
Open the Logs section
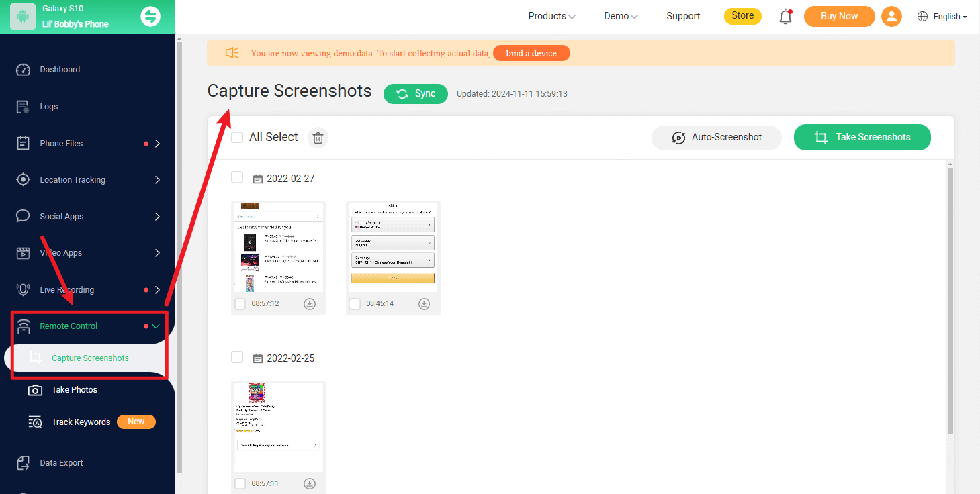(48, 106)
